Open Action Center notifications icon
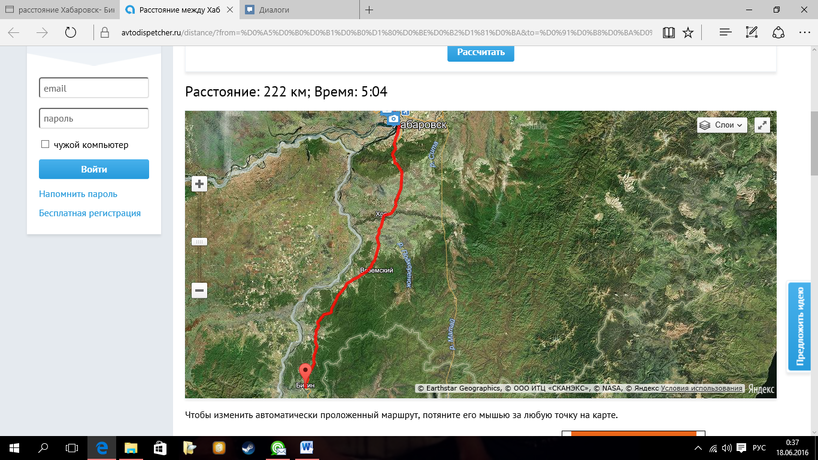This screenshot has height=460, width=818. click(x=741, y=449)
